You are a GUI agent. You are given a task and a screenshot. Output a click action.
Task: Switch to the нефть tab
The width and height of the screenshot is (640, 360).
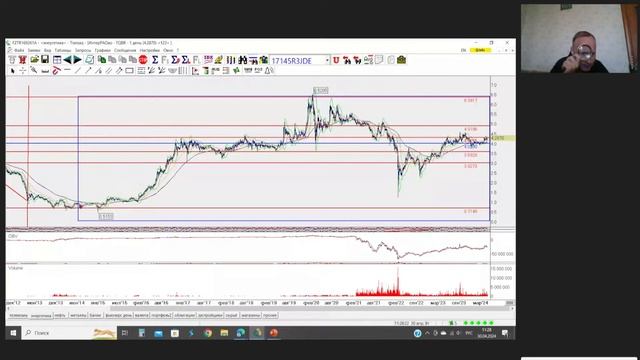60,316
